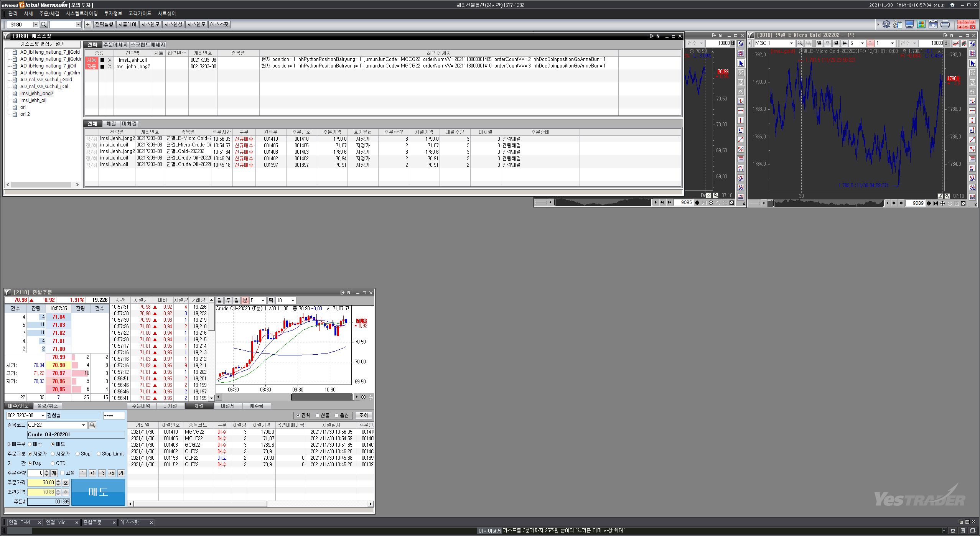The width and height of the screenshot is (980, 536).
Task: Switch to virtual screen number 3
Action: click(x=972, y=22)
